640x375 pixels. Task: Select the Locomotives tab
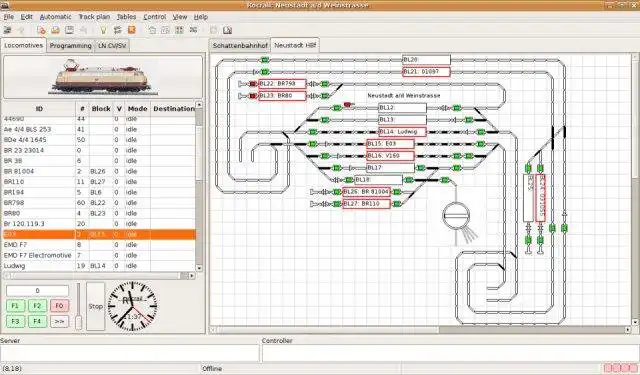(x=24, y=45)
